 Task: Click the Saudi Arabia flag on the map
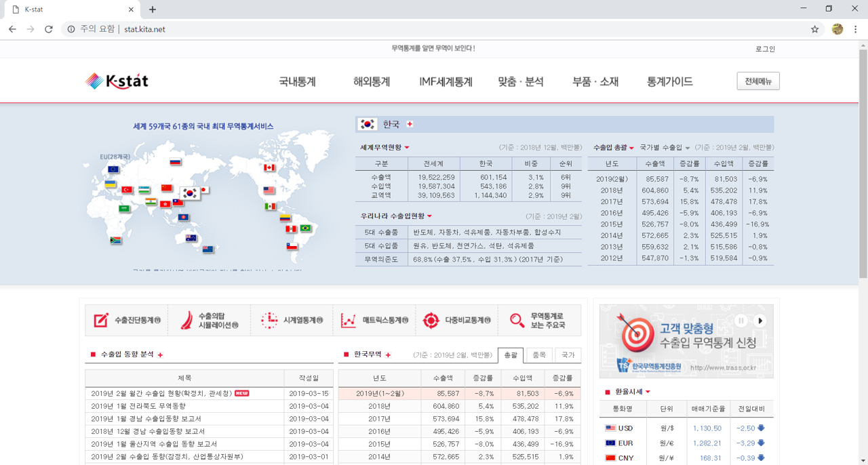click(x=124, y=209)
